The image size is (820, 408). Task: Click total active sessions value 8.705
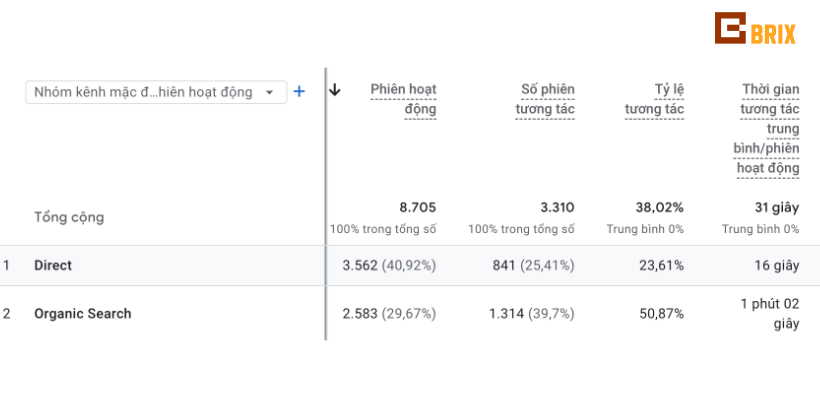point(418,208)
